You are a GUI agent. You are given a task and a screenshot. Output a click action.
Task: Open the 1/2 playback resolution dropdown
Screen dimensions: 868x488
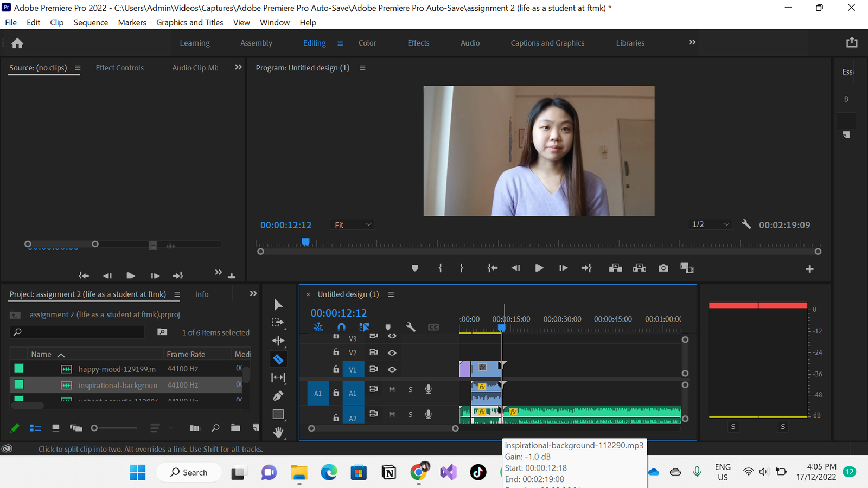710,224
